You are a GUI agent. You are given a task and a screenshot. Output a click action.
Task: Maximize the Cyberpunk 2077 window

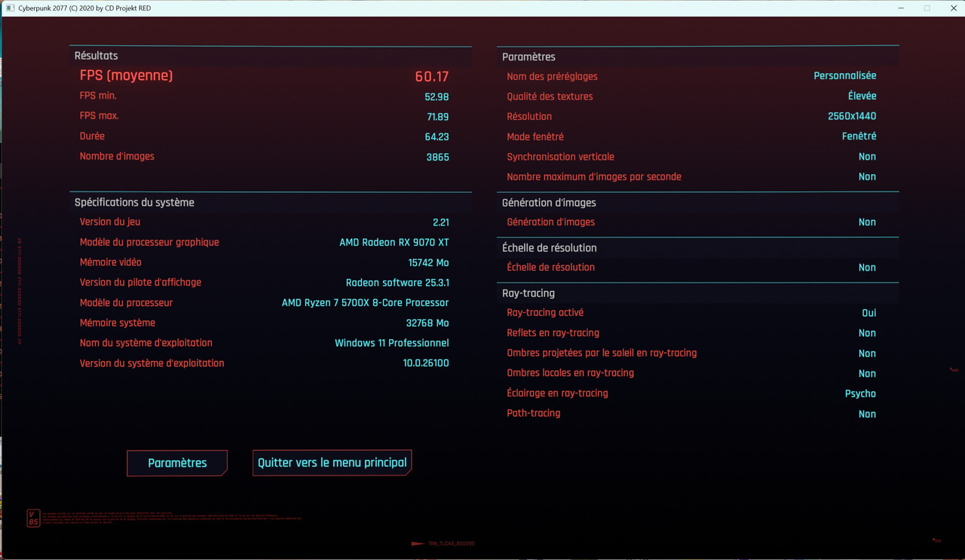pyautogui.click(x=927, y=8)
